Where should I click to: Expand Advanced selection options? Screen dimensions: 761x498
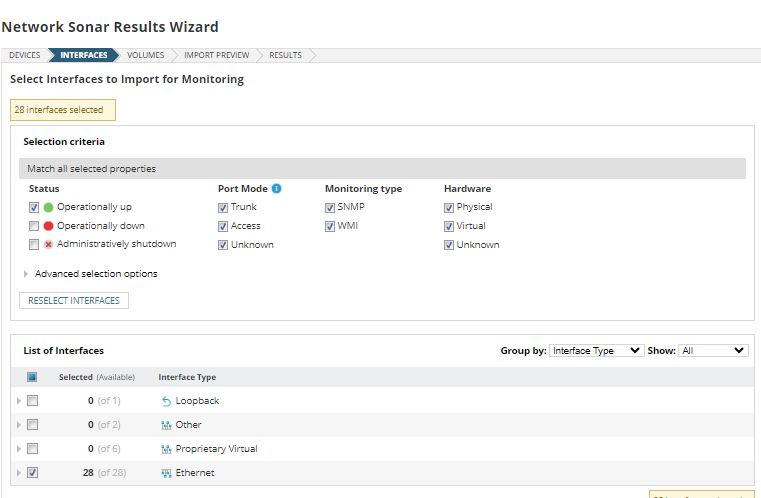click(26, 274)
